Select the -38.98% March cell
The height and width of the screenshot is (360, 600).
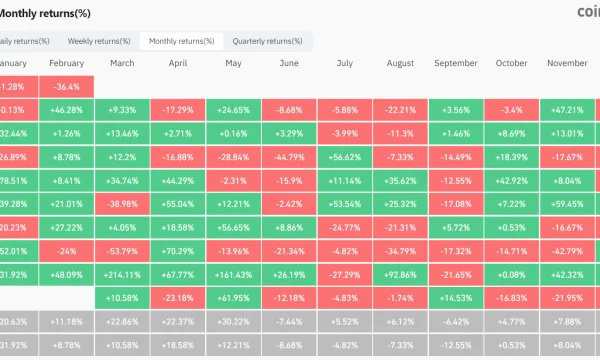[x=122, y=204]
